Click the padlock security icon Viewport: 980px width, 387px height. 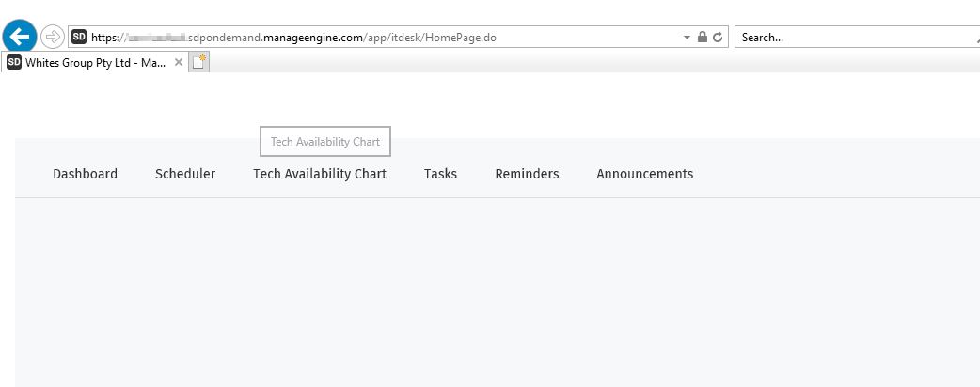click(702, 38)
